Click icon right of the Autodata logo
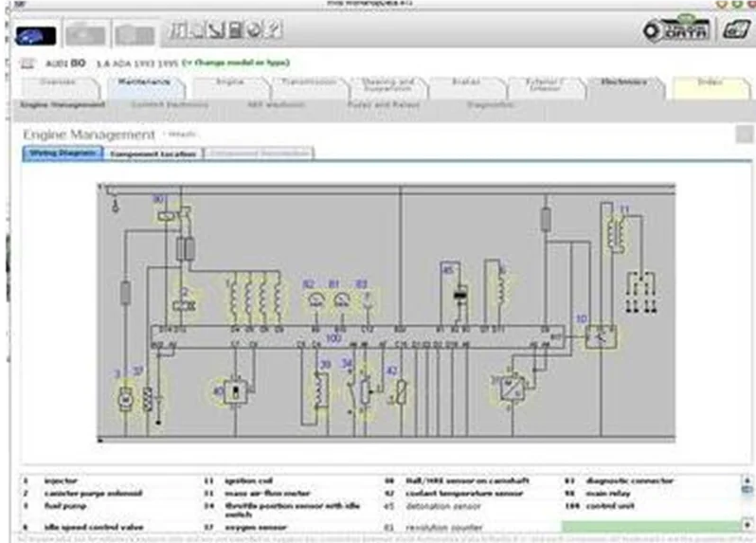The height and width of the screenshot is (543, 756). tap(736, 30)
